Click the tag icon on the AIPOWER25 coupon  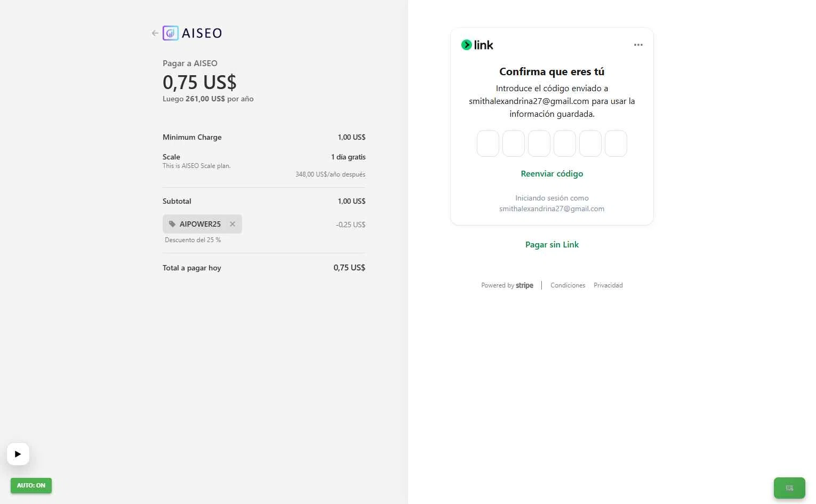[x=172, y=224]
